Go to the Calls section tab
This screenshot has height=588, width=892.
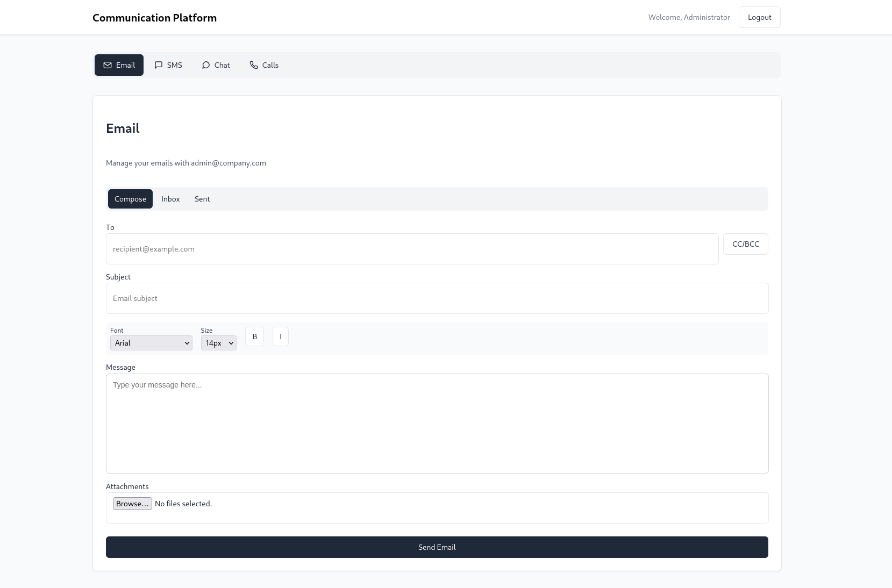(x=264, y=65)
